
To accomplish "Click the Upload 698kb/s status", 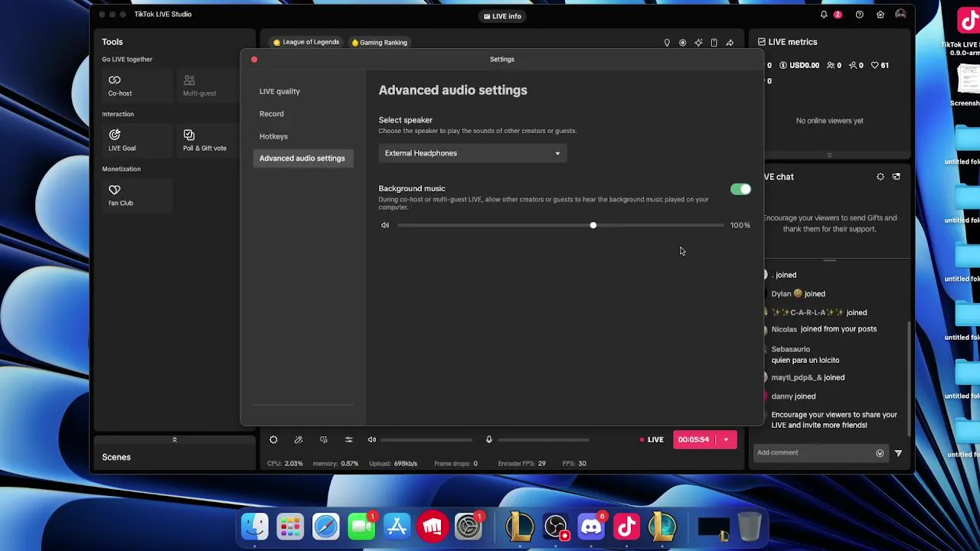I will [x=393, y=464].
